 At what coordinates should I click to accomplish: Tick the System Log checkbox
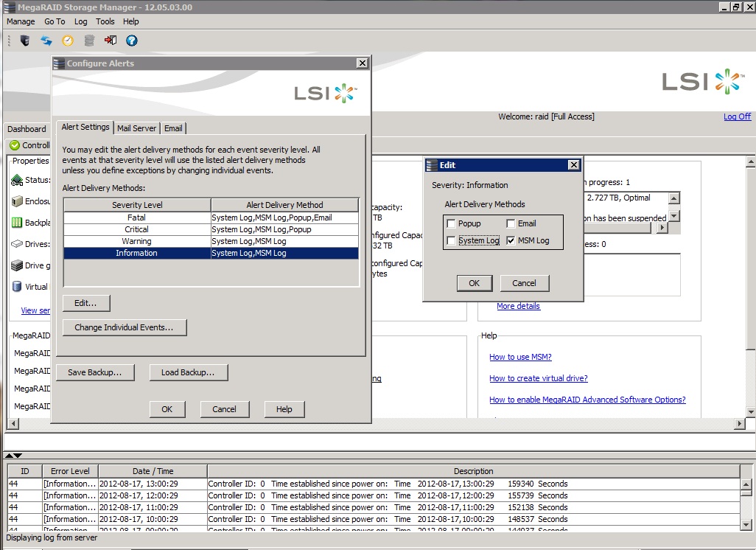coord(451,240)
